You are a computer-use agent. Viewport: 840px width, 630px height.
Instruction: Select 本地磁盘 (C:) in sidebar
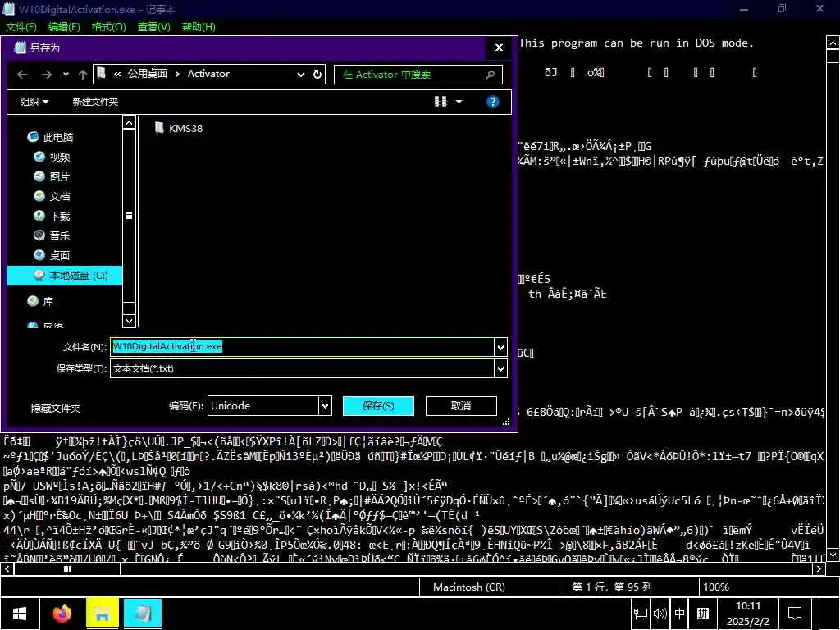[65, 276]
